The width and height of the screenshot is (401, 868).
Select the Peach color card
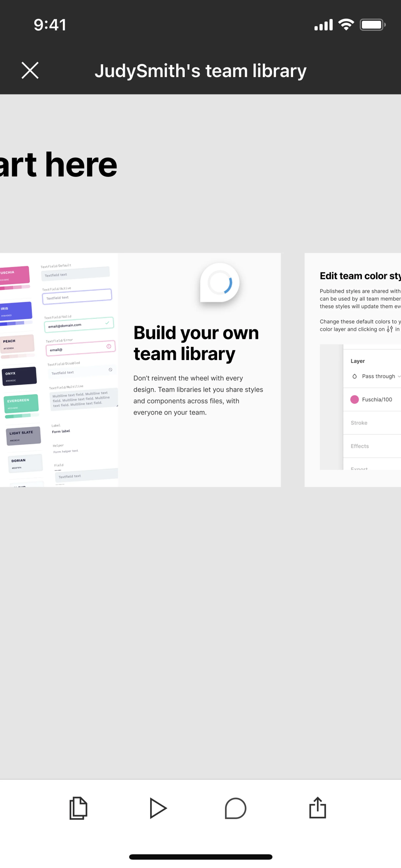pyautogui.click(x=17, y=343)
